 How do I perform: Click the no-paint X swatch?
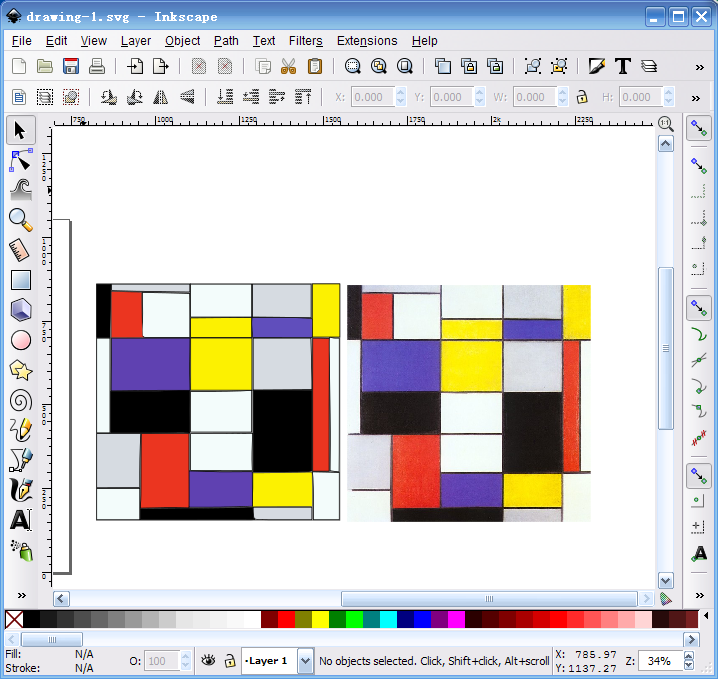[x=14, y=619]
